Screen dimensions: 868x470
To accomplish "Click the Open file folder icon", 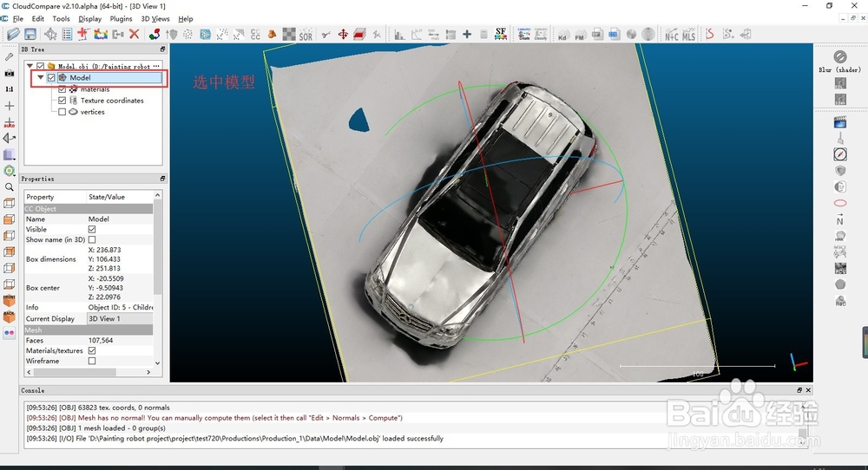I will 13,35.
